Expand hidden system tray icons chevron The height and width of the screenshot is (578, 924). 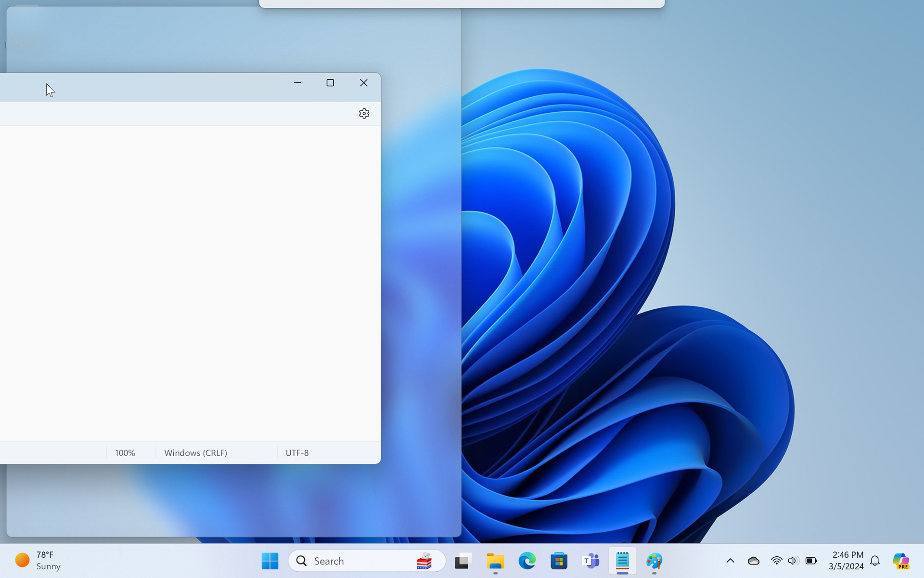click(730, 561)
